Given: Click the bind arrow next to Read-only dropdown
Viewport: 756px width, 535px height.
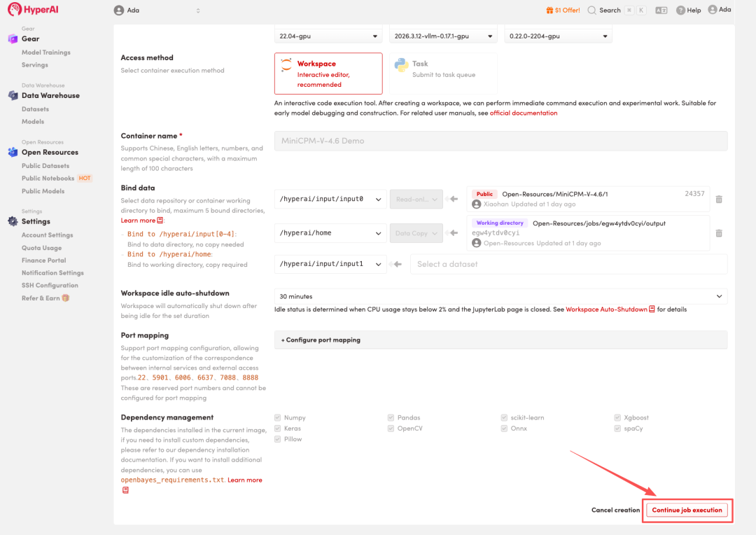Looking at the screenshot, I should click(x=454, y=199).
